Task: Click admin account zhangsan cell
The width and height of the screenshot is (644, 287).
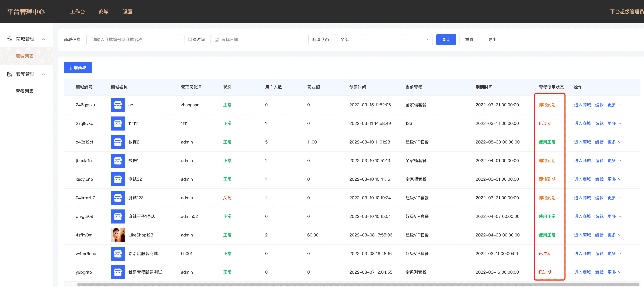Action: 190,105
